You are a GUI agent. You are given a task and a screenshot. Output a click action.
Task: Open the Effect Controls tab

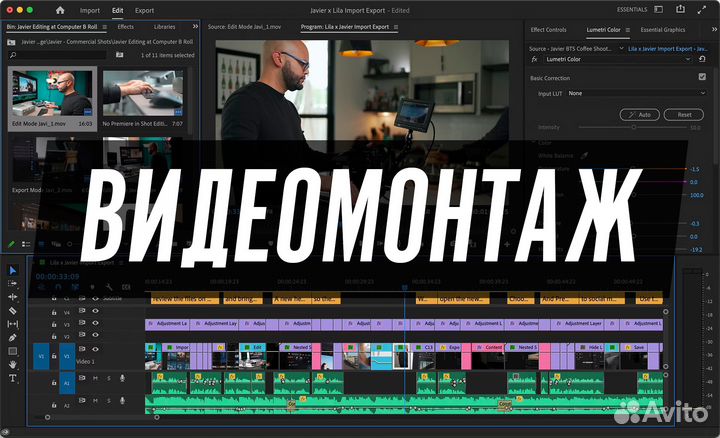(x=548, y=30)
